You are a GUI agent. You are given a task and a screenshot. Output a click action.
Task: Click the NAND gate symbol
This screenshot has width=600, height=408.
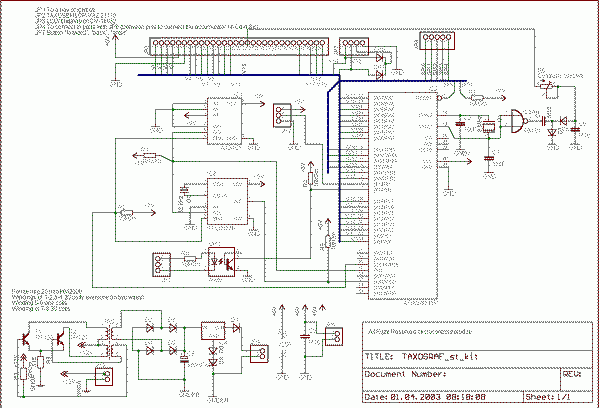(520, 121)
